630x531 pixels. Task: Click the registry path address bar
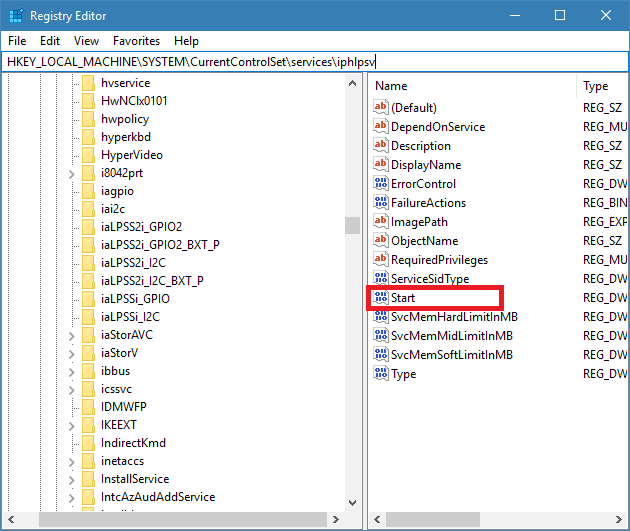(315, 62)
